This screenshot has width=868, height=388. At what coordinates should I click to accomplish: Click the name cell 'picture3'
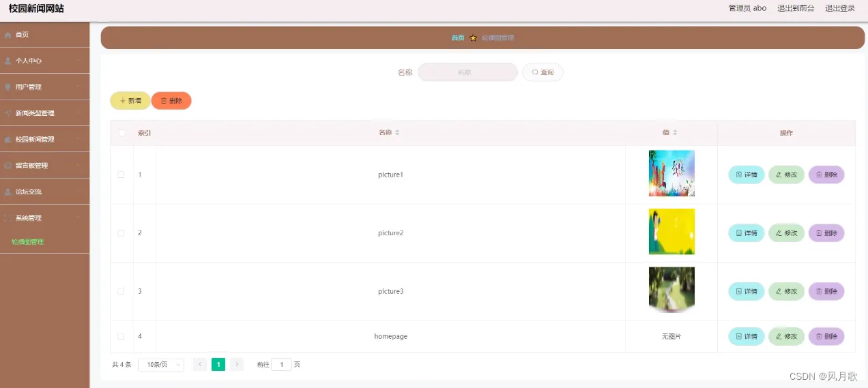(391, 291)
